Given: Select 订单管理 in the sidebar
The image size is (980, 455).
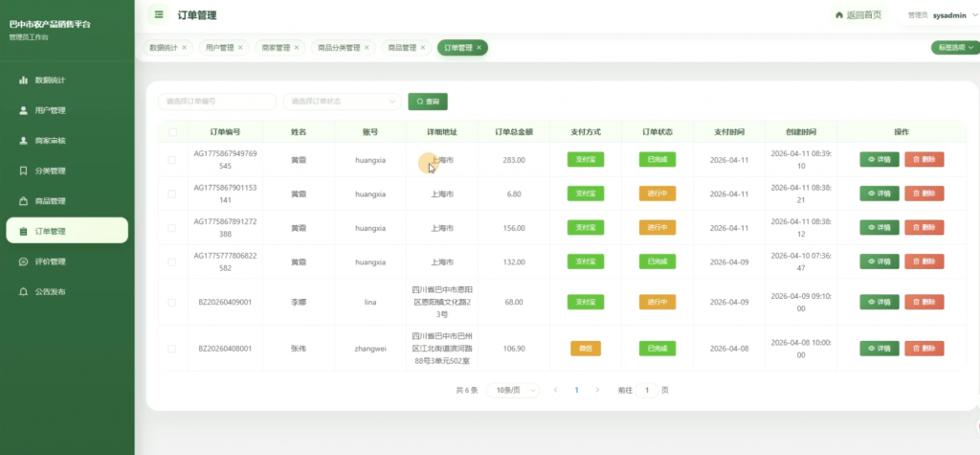Looking at the screenshot, I should tap(67, 231).
